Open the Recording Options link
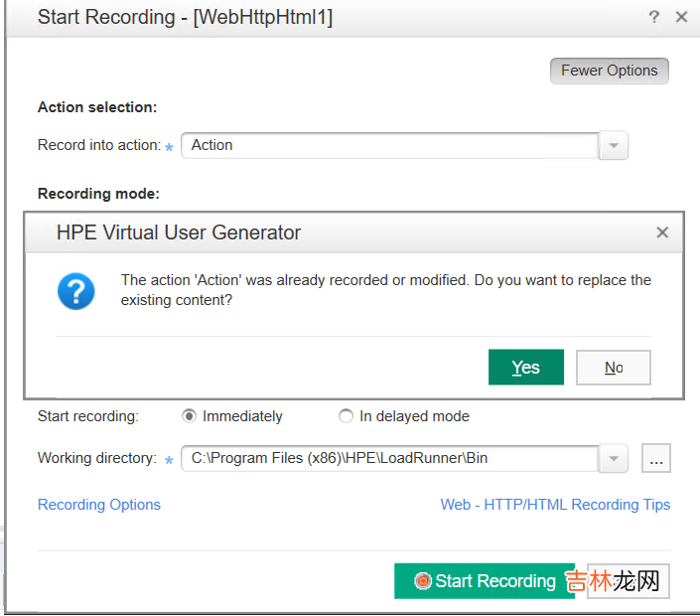The image size is (700, 616). pyautogui.click(x=99, y=505)
